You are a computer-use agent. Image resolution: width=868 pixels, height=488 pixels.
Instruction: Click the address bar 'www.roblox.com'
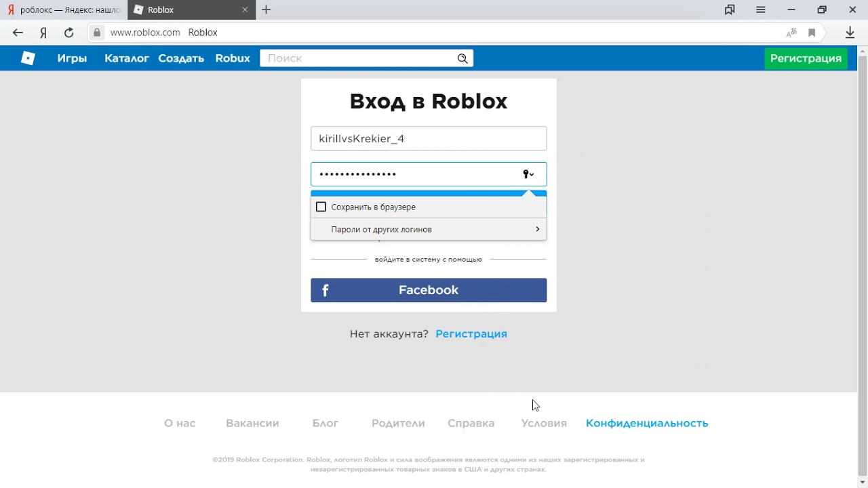145,33
